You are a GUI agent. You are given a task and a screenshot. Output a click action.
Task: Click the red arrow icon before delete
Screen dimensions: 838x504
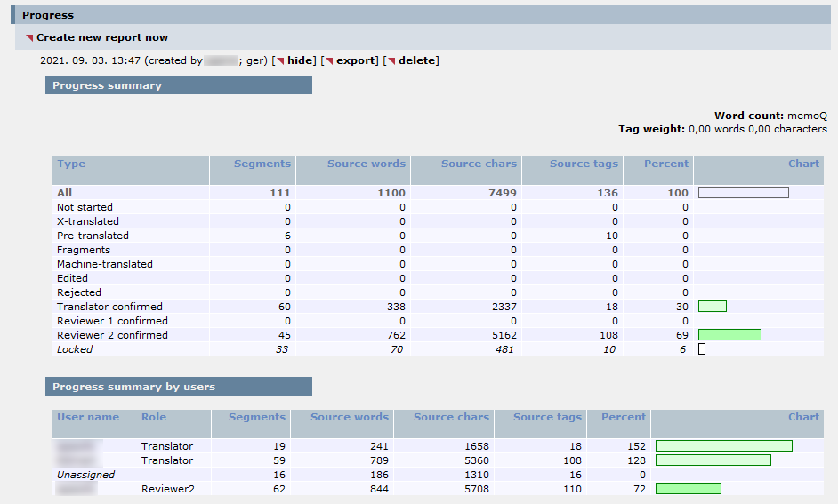[391, 61]
